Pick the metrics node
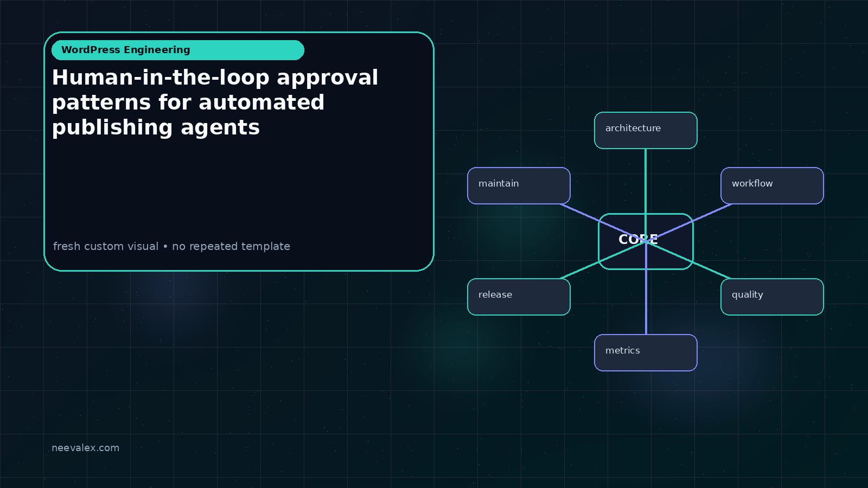The height and width of the screenshot is (488, 868). (x=646, y=352)
